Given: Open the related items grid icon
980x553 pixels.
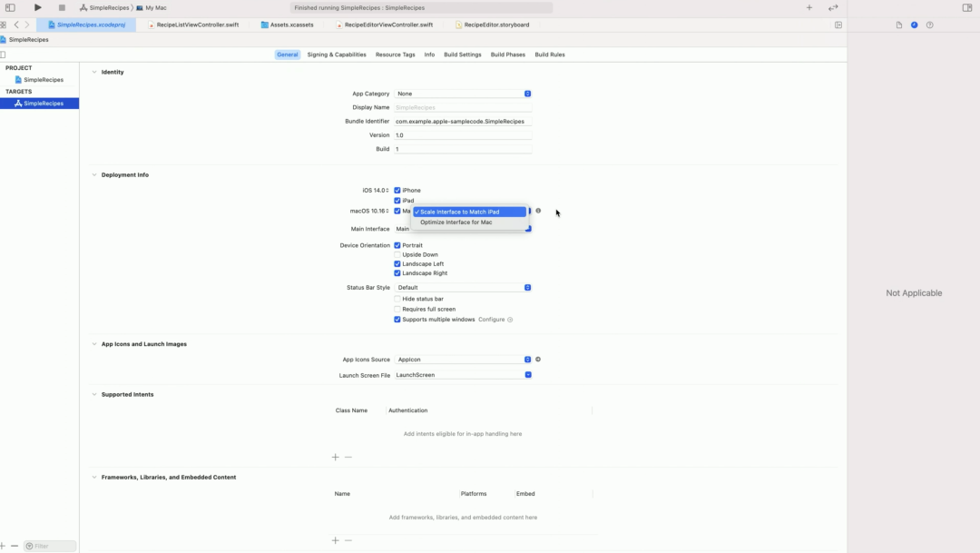Looking at the screenshot, I should [3, 25].
